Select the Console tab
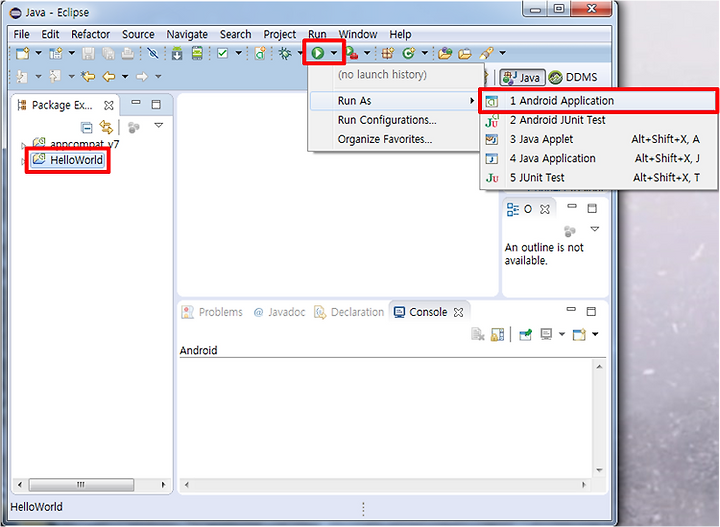 click(x=428, y=312)
